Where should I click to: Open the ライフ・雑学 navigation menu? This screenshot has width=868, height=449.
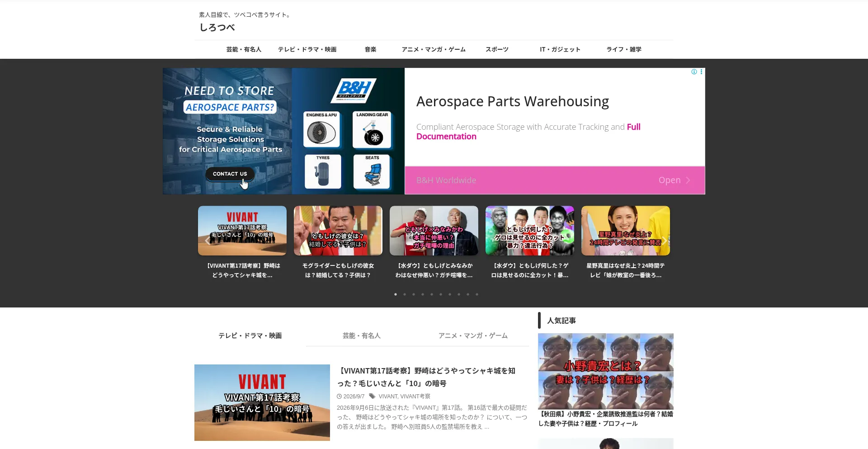pos(623,49)
